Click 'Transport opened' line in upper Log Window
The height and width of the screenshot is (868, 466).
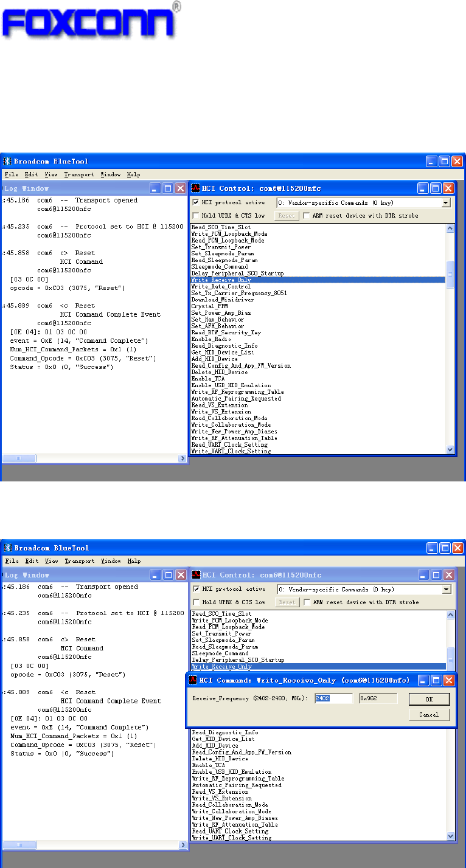[106, 200]
